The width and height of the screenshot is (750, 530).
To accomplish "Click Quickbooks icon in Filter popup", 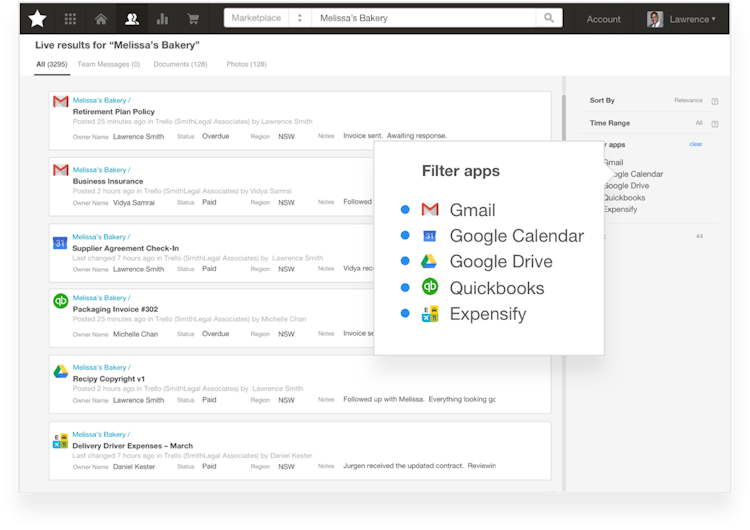I will [430, 287].
